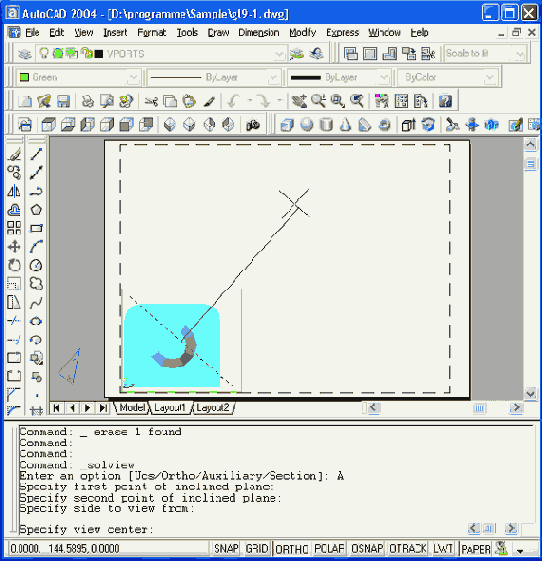542x561 pixels.
Task: Click command window scroll left arrow
Action: [474, 528]
